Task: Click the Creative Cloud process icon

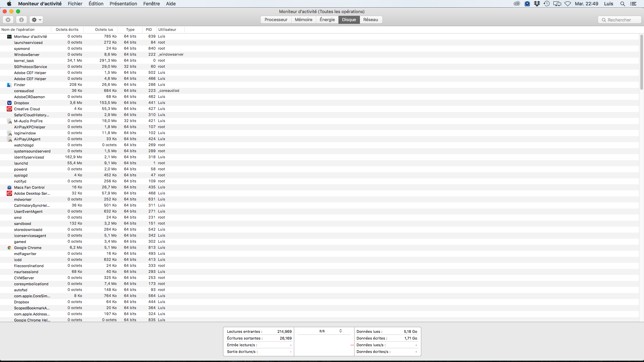Action: point(9,109)
